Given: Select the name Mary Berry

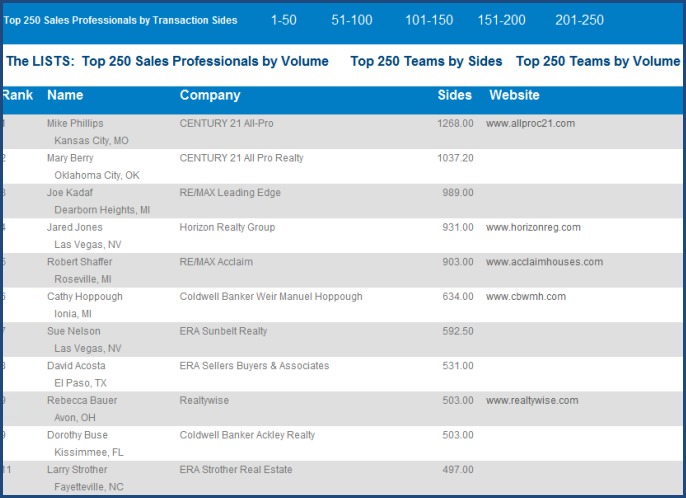Looking at the screenshot, I should tap(70, 158).
